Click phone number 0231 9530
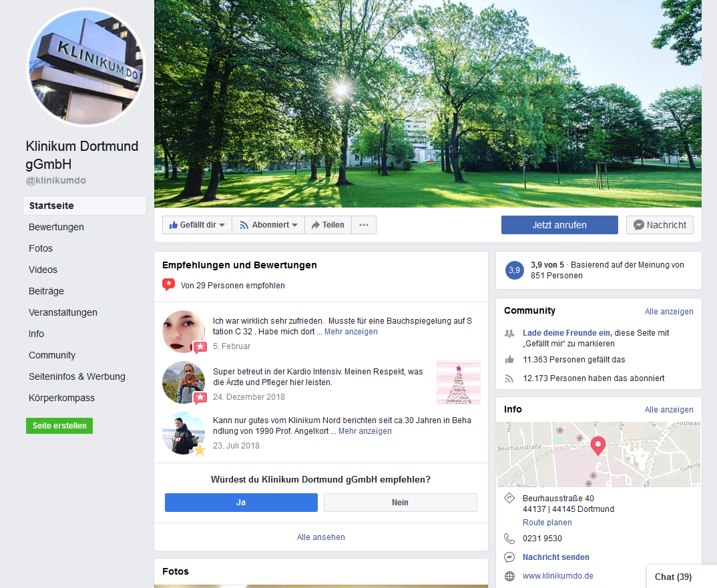 (542, 539)
